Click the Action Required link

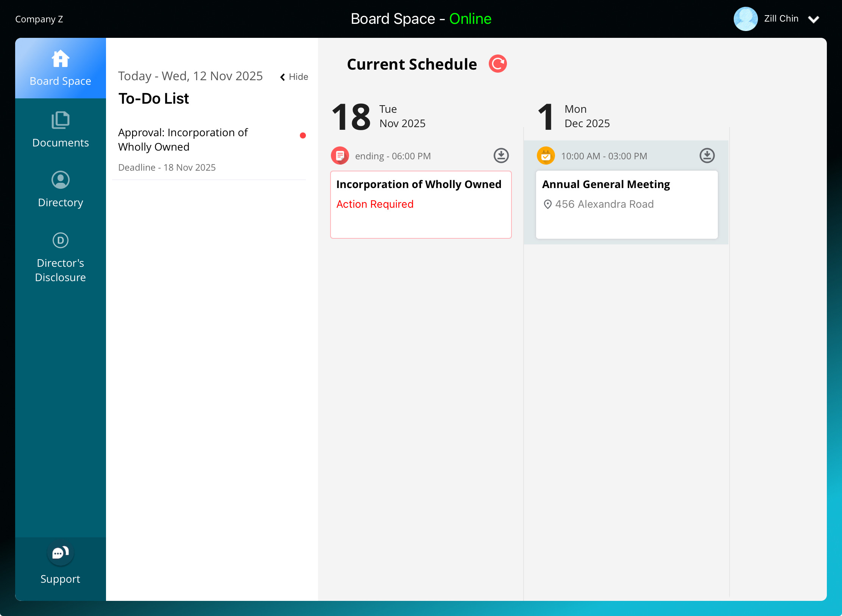click(x=375, y=204)
